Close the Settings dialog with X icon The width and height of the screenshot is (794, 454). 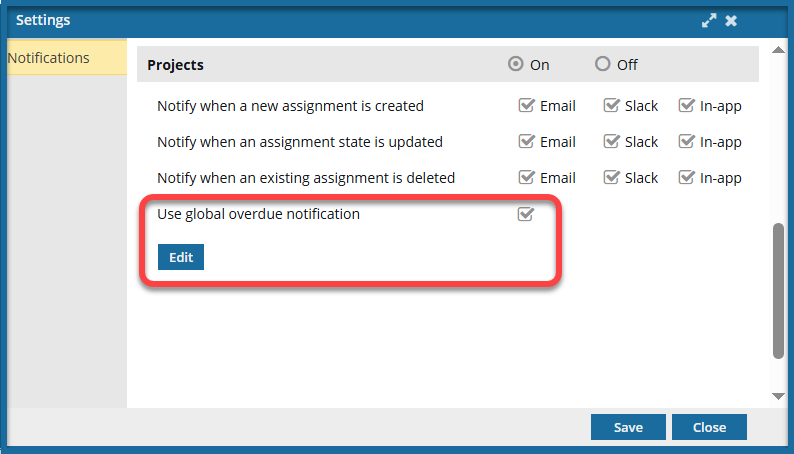coord(731,20)
